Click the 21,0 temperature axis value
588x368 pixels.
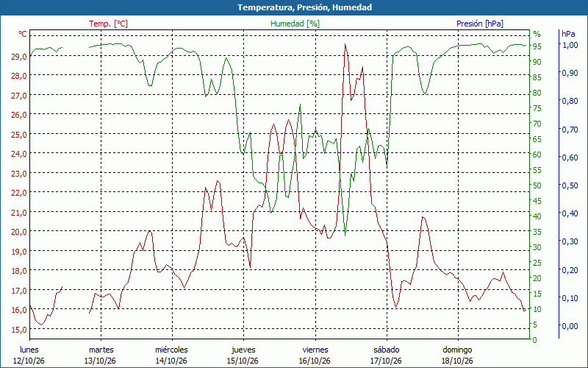pyautogui.click(x=19, y=213)
